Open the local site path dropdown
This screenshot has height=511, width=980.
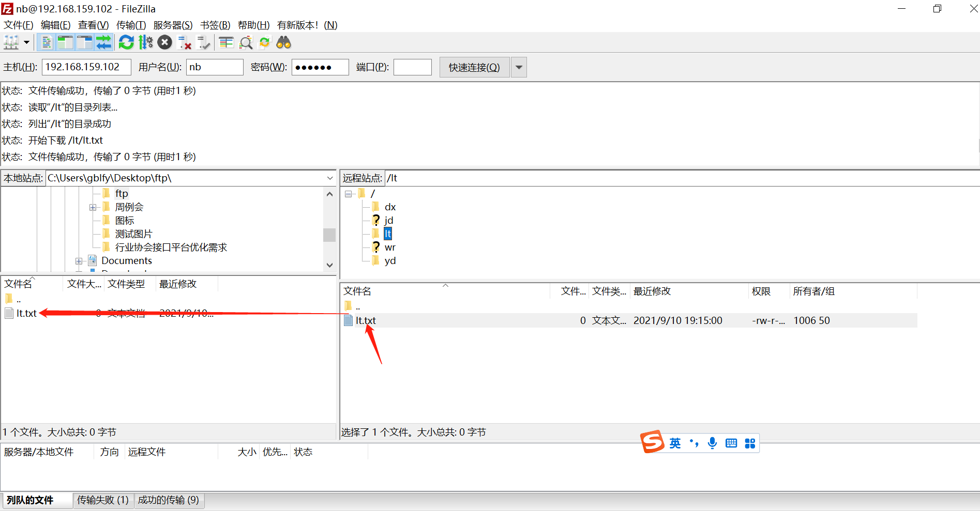(x=330, y=178)
